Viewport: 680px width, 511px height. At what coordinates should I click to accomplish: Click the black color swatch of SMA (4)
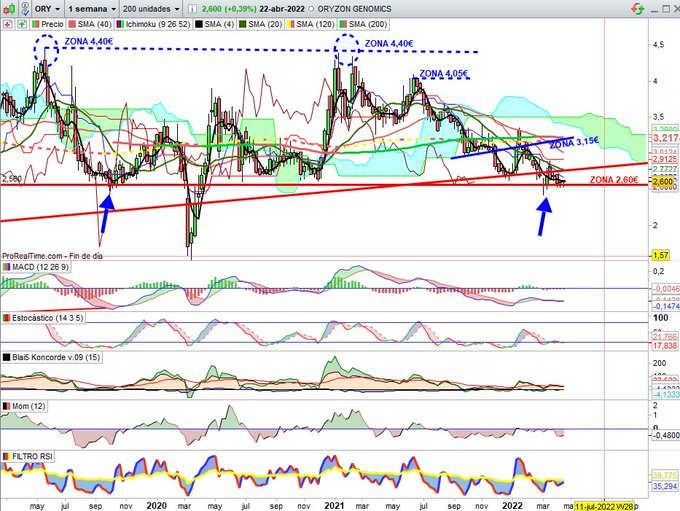tap(199, 24)
